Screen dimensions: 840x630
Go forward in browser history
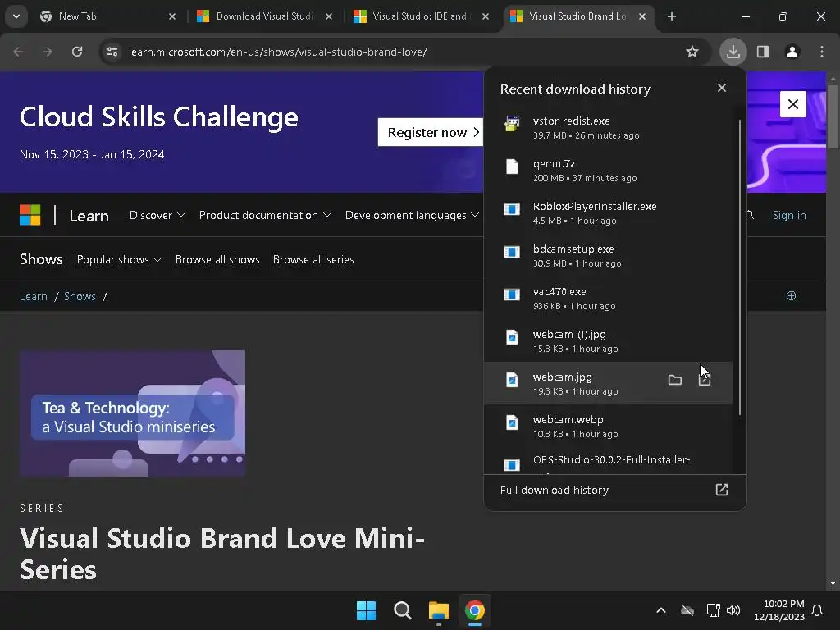point(48,52)
